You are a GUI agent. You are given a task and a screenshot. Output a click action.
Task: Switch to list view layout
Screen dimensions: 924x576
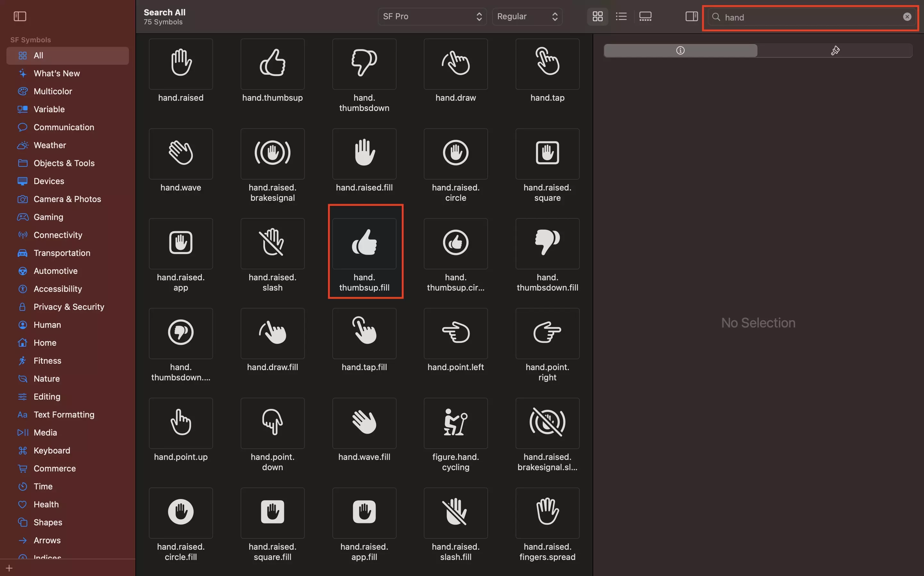pyautogui.click(x=621, y=17)
